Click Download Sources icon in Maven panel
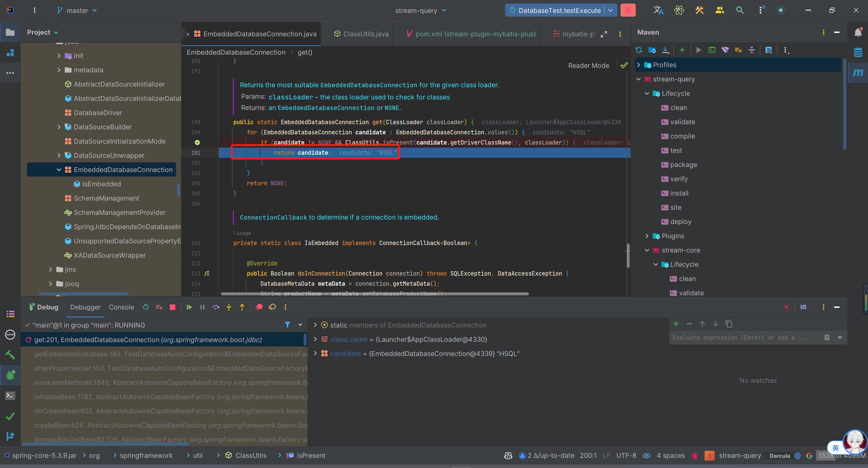 click(x=665, y=50)
